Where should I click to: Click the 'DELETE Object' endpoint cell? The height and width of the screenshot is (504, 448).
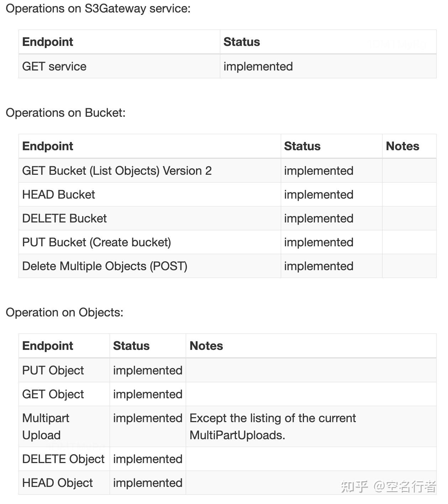[x=63, y=459]
